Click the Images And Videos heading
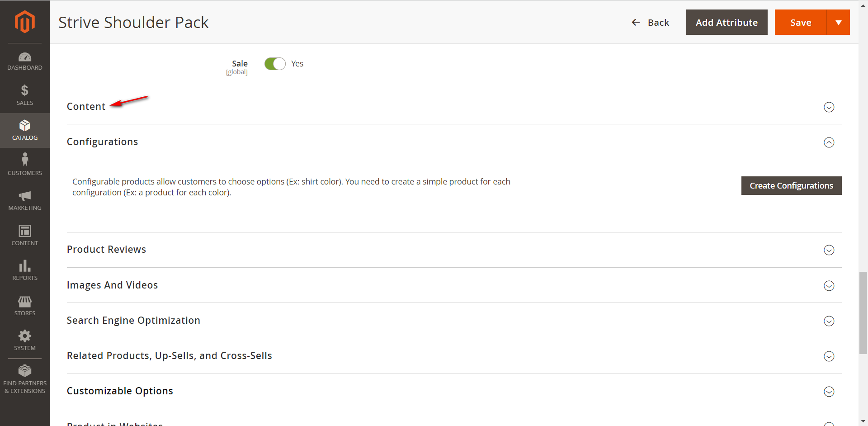Screen dimensions: 868x426 112,285
